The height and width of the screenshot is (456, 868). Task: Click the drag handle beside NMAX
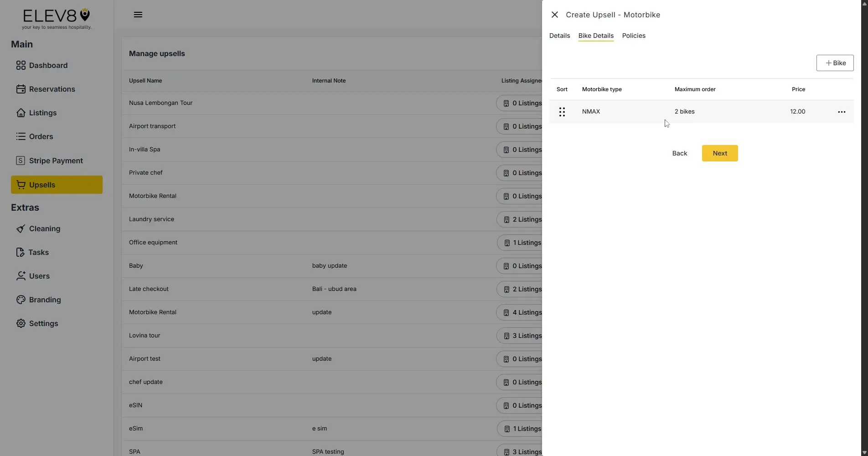click(x=562, y=111)
